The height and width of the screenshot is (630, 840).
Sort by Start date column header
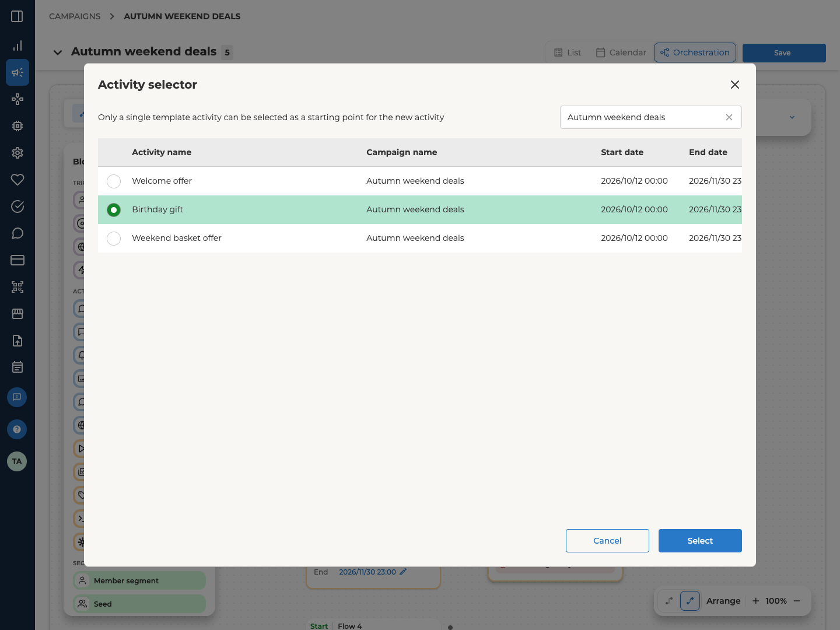[x=622, y=152]
